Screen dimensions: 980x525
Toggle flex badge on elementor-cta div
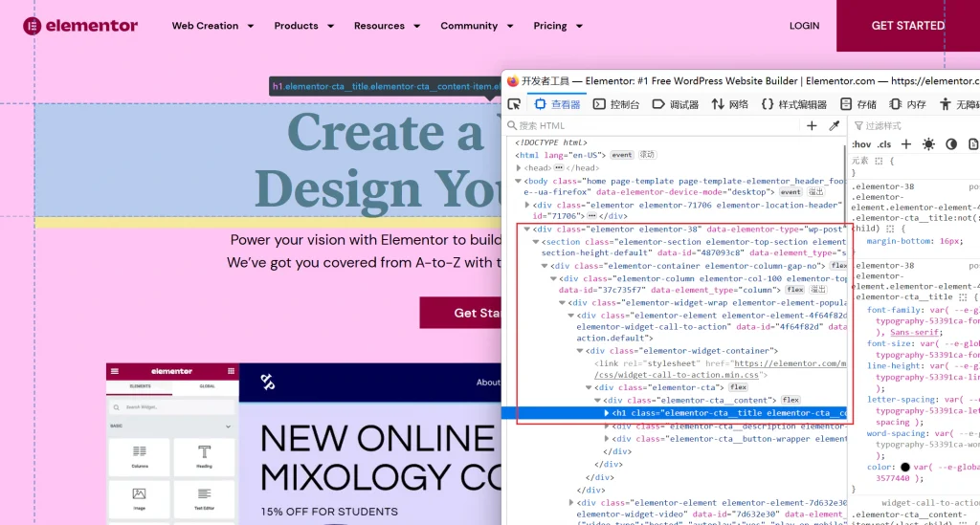739,387
